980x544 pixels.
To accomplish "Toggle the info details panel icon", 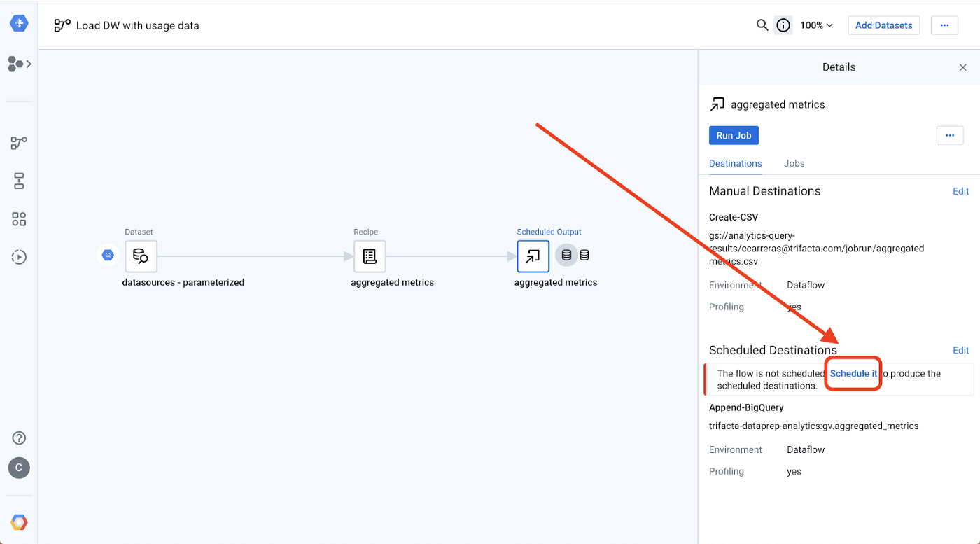I will tap(783, 25).
